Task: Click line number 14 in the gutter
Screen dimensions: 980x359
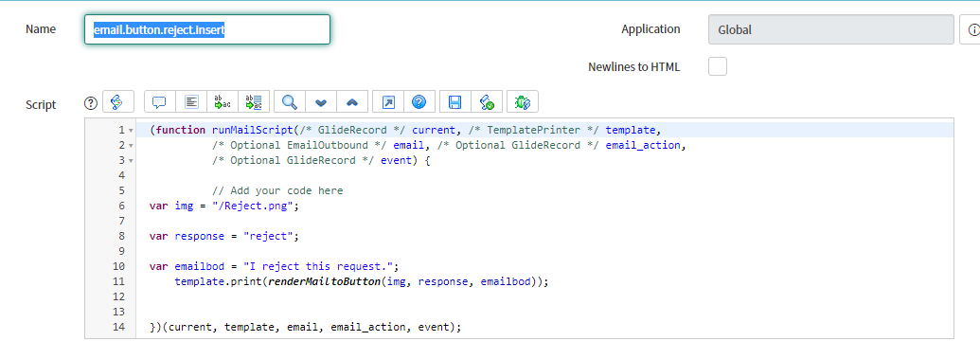Action: click(x=119, y=327)
